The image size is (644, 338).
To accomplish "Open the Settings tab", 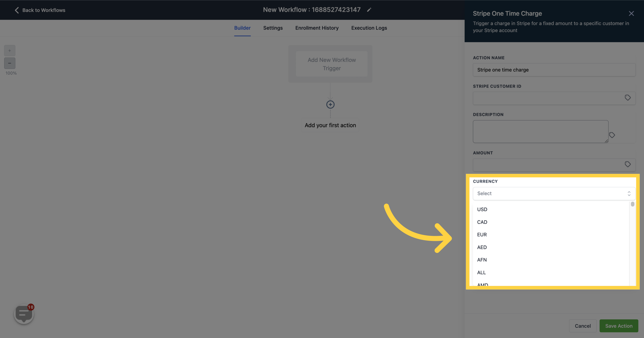I will (x=273, y=28).
